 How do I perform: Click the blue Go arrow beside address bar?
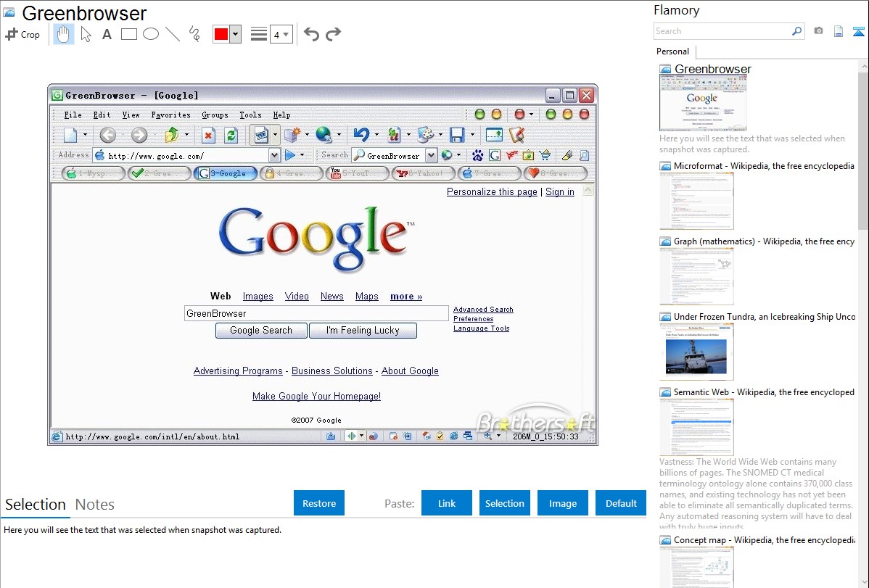coord(290,155)
